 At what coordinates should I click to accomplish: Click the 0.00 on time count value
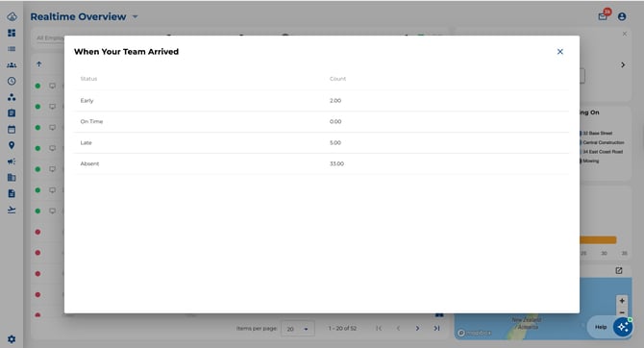click(x=335, y=122)
